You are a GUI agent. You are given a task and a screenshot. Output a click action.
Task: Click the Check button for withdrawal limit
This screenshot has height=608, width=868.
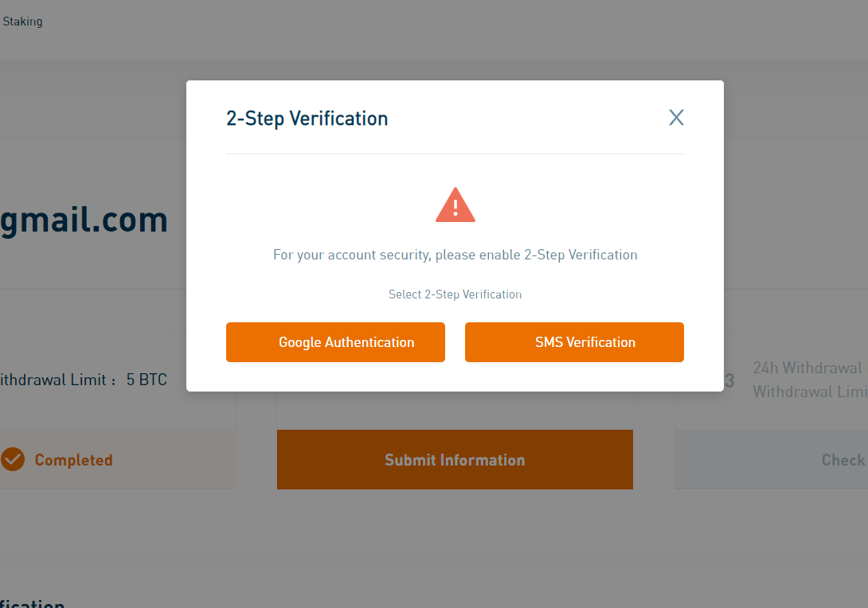pyautogui.click(x=843, y=459)
